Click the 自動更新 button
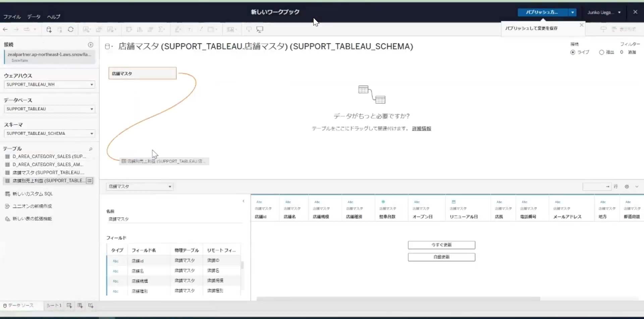 (441, 257)
